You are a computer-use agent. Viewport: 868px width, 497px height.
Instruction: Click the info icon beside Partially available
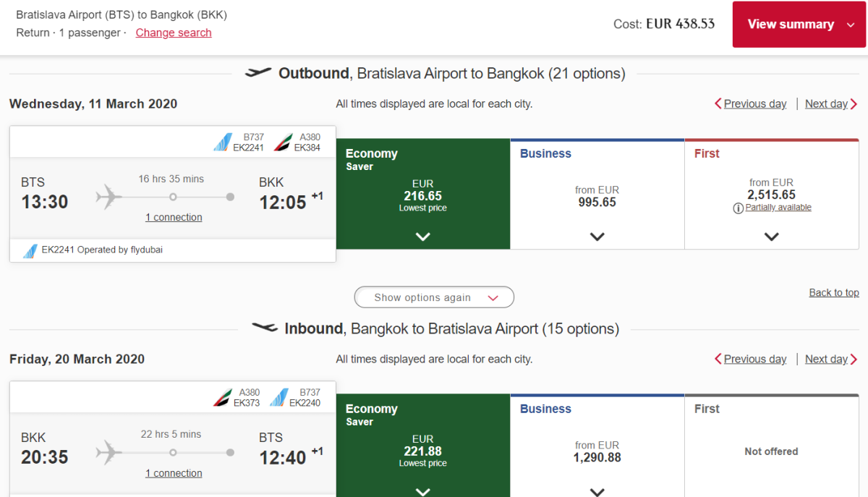738,208
